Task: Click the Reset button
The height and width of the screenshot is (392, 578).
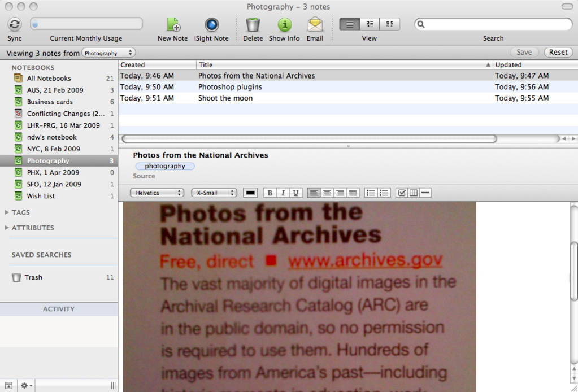Action: 558,53
